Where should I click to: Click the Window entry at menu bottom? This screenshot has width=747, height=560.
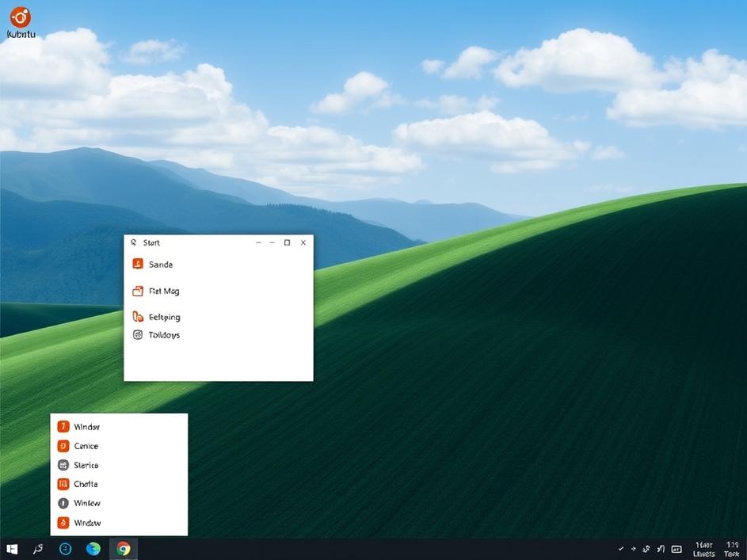coord(87,523)
